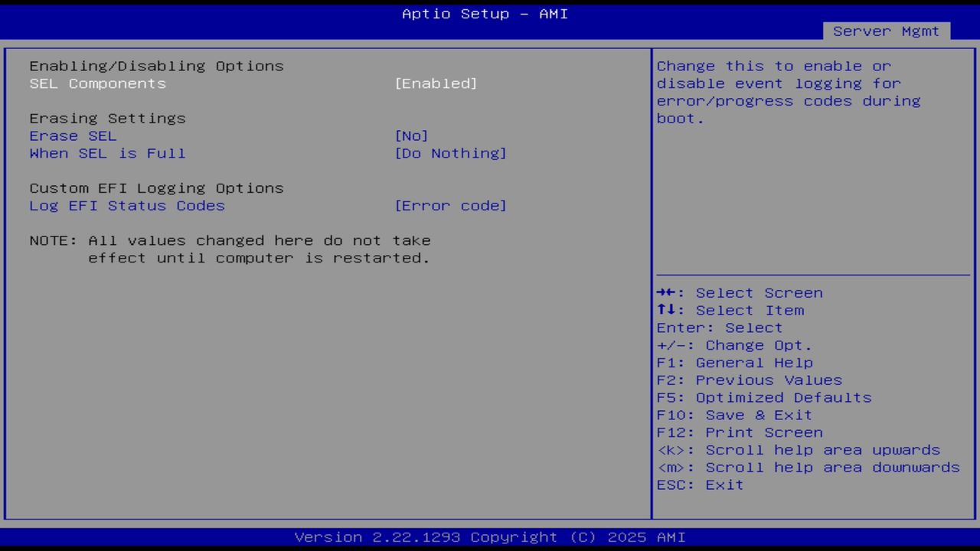Viewport: 980px width, 551px height.
Task: Enable error code logging for EFI status
Action: click(x=451, y=205)
